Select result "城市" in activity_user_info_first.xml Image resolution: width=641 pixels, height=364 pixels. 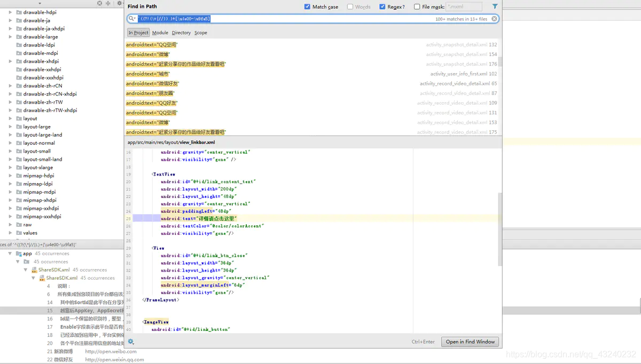click(311, 74)
